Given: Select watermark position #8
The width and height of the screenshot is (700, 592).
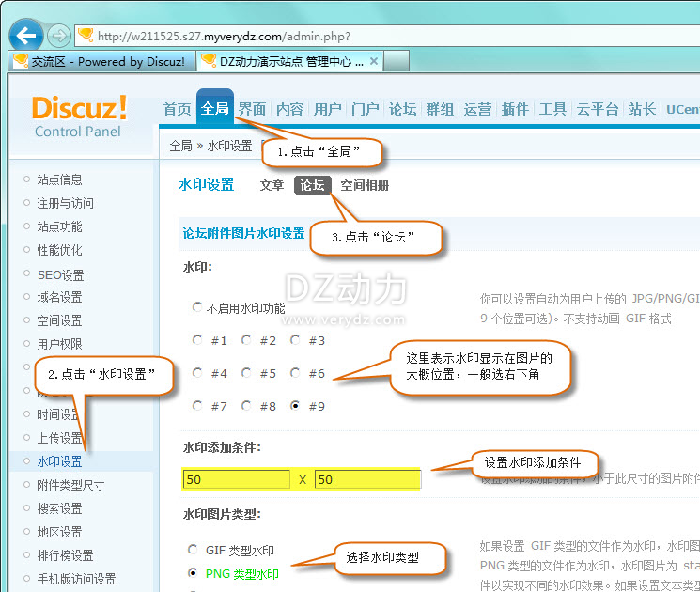Looking at the screenshot, I should point(246,405).
